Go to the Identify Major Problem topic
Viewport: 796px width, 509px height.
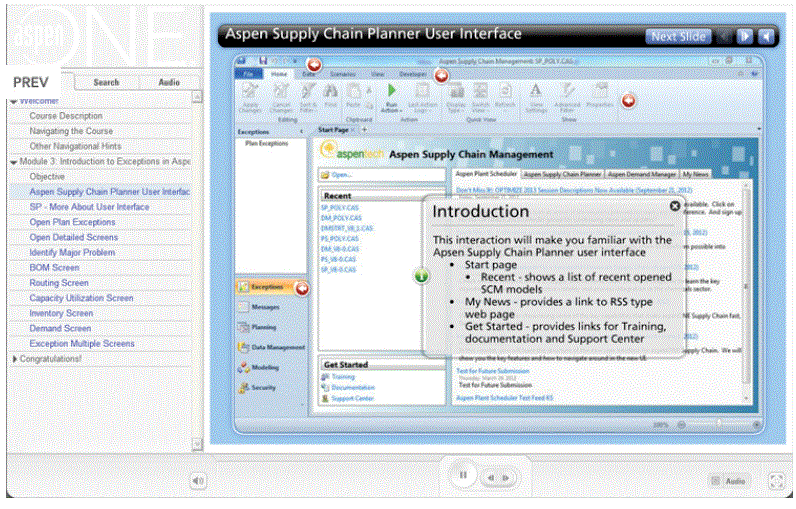tap(72, 253)
